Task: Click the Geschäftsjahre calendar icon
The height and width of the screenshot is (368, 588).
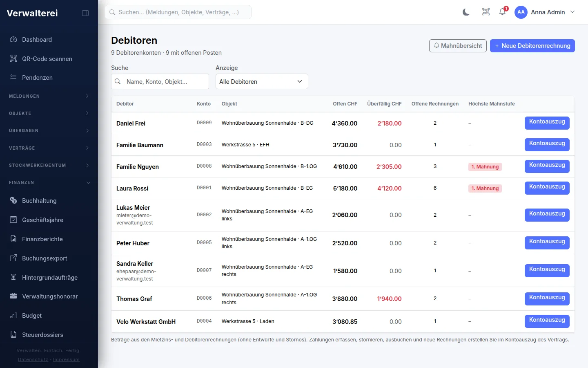Action: (13, 220)
